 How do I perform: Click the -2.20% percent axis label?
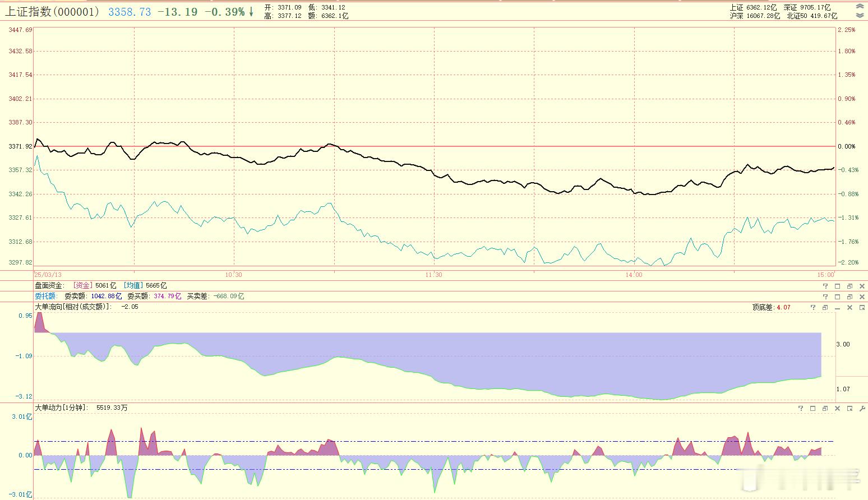(x=847, y=262)
